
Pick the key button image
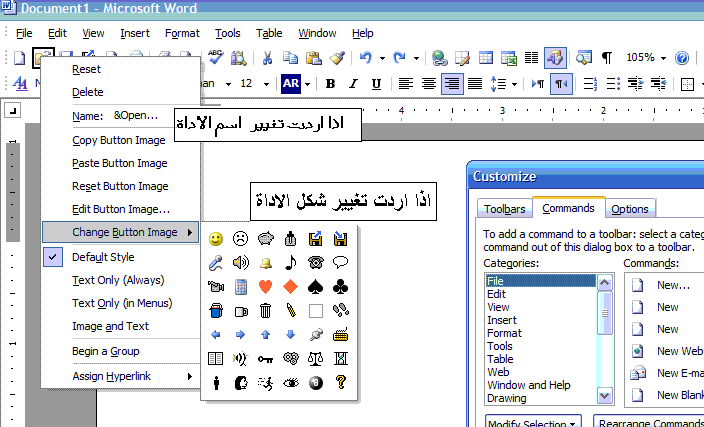click(266, 359)
